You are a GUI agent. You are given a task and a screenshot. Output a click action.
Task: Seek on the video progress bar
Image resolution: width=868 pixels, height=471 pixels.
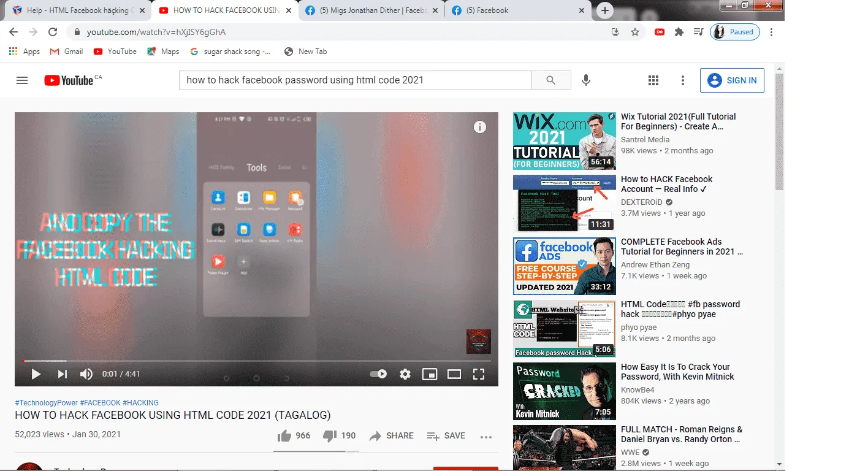pyautogui.click(x=256, y=361)
